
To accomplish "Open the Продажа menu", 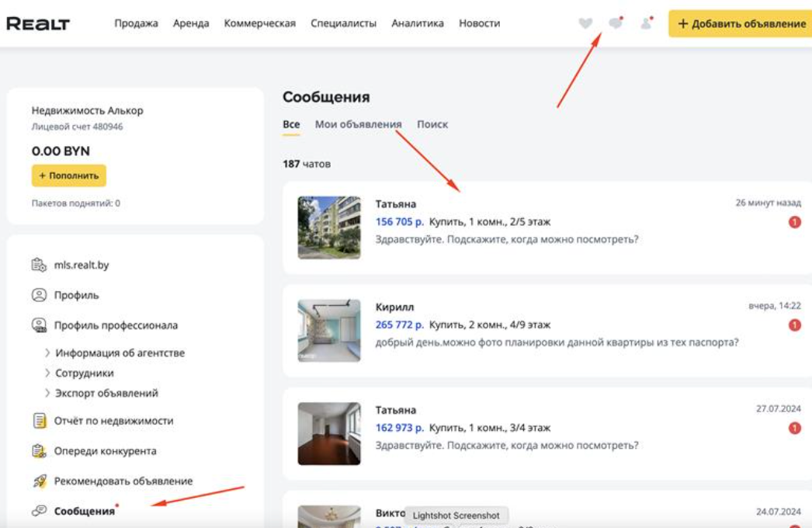I will tap(136, 23).
